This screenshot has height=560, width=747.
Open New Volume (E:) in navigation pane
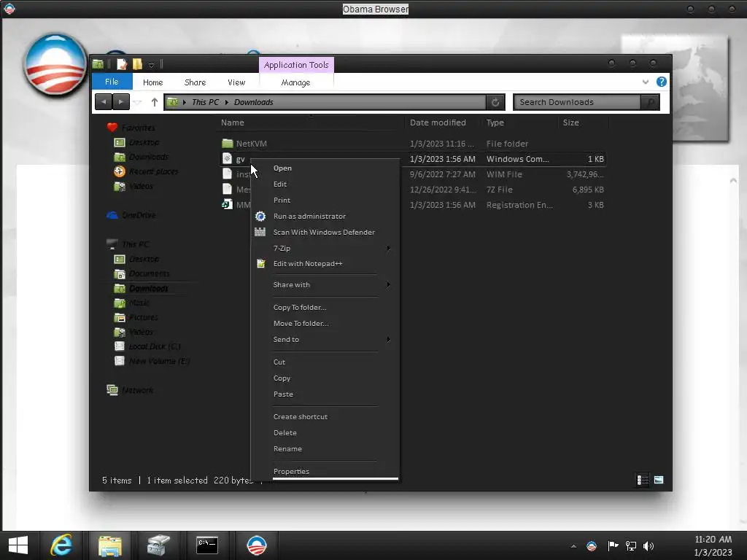click(158, 362)
